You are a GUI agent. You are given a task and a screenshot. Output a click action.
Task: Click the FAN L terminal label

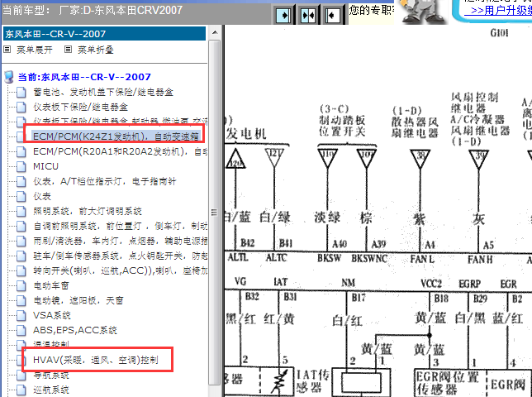pos(422,259)
